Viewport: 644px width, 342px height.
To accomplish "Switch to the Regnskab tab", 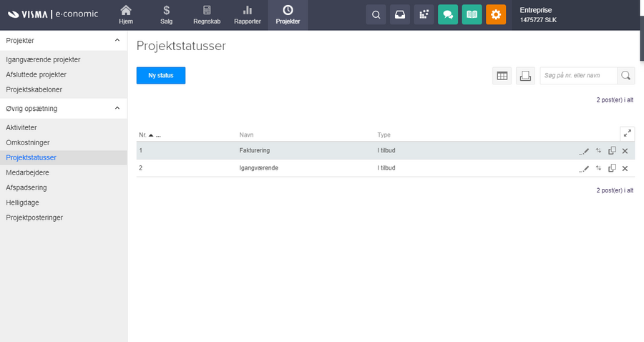I will [x=207, y=15].
